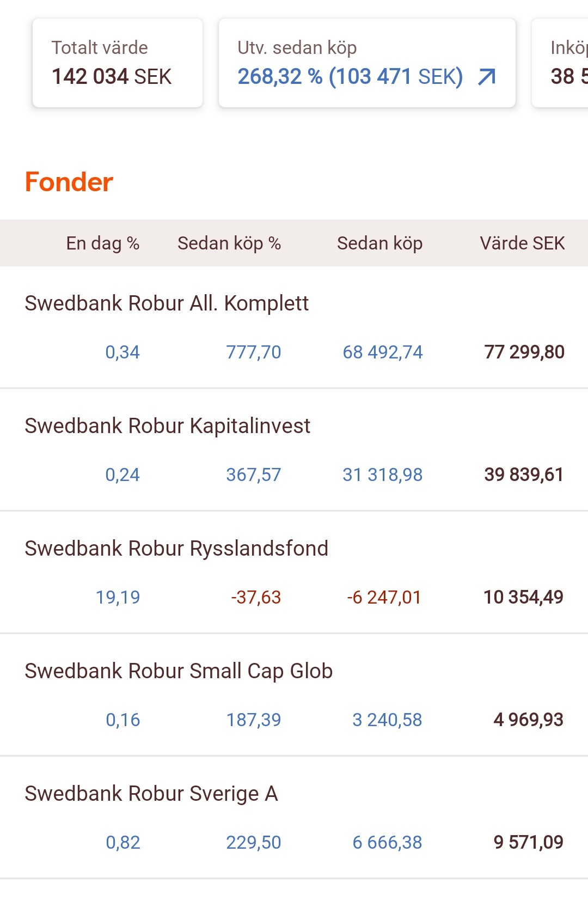Tap the 9 571,09 value for Sverige A
The height and width of the screenshot is (901, 588).
click(x=528, y=843)
